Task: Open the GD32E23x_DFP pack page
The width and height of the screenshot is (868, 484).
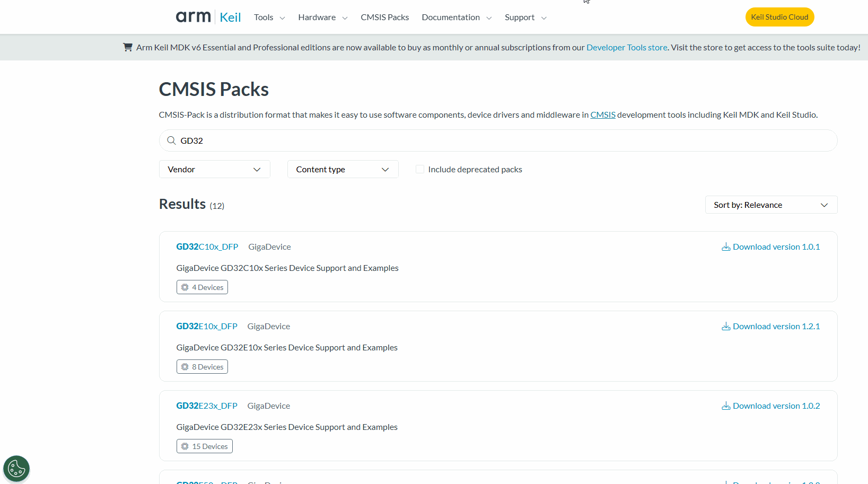Action: pyautogui.click(x=207, y=406)
